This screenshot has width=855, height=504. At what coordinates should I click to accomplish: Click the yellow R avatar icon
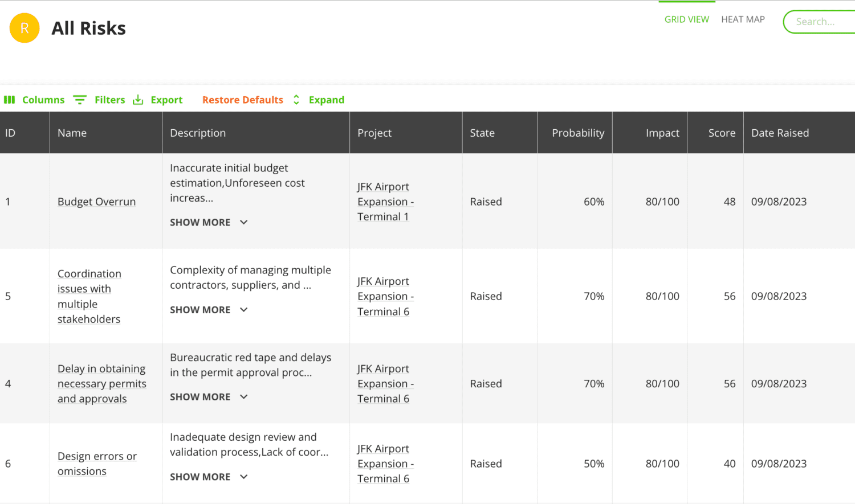coord(25,28)
